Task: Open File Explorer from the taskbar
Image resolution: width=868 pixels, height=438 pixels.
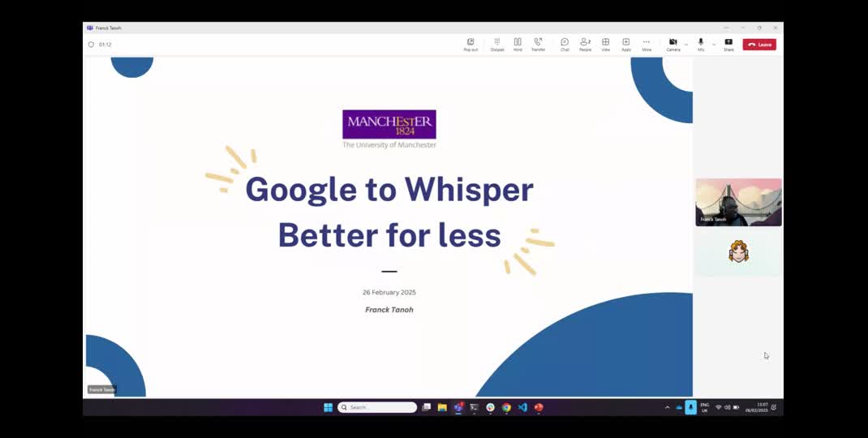Action: tap(442, 407)
